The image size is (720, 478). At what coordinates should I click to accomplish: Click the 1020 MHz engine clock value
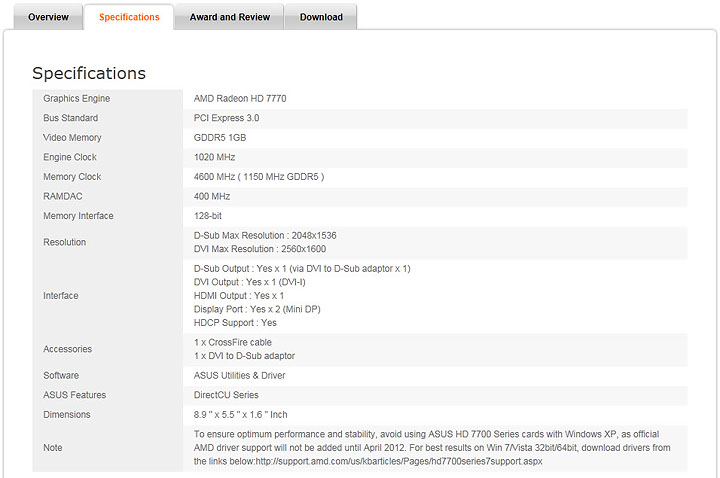215,157
